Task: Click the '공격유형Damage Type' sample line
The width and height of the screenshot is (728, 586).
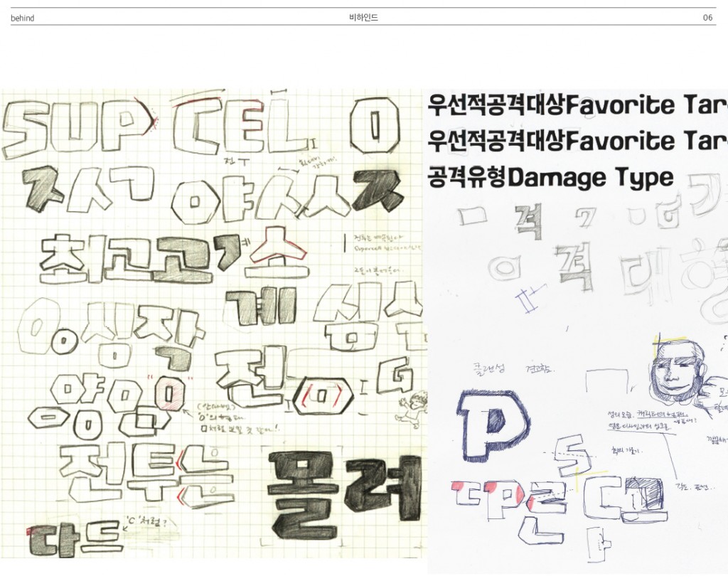Action: click(550, 177)
